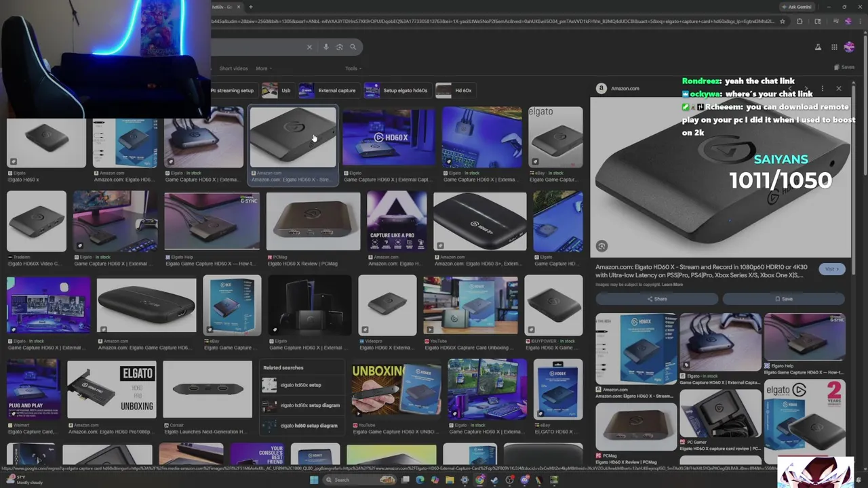Select the Hd 60x filter chip
Image resolution: width=868 pixels, height=488 pixels.
tap(454, 90)
